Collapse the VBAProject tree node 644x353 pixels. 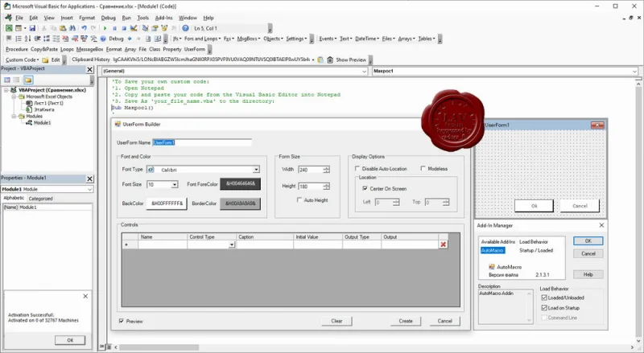point(6,90)
